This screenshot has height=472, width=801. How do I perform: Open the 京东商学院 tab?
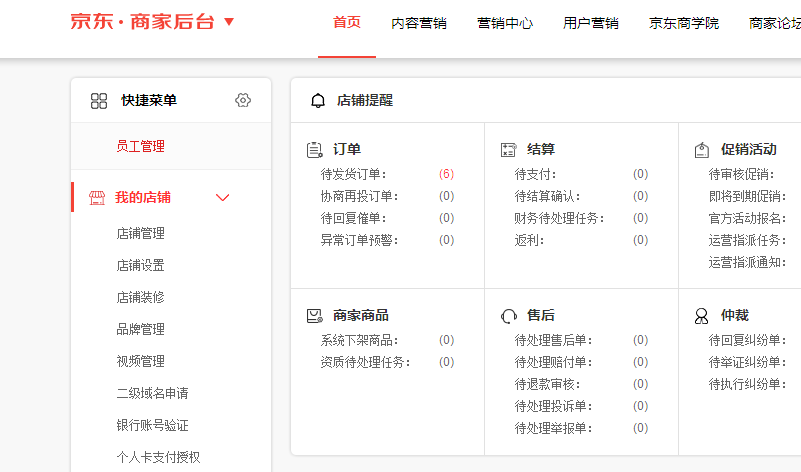click(684, 23)
